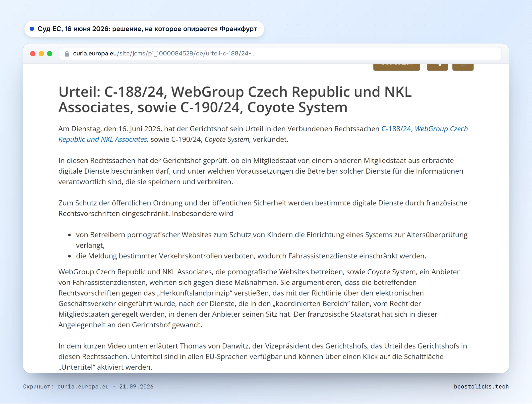Click the padlock icon in address bar
The width and height of the screenshot is (532, 404).
[x=67, y=54]
